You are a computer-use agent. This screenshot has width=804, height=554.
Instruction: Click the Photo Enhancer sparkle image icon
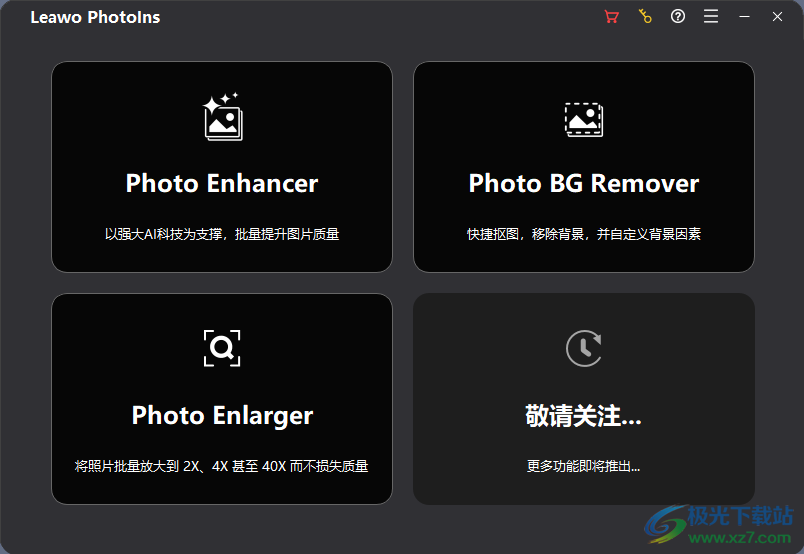pos(223,116)
